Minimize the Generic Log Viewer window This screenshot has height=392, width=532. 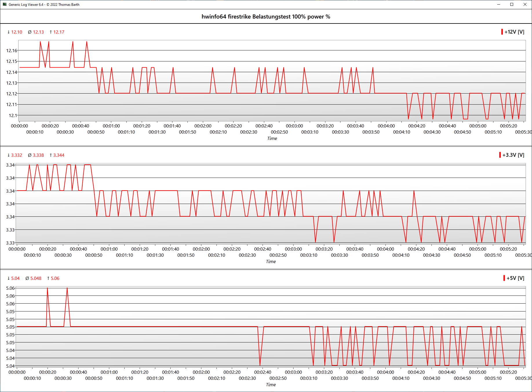click(499, 4)
